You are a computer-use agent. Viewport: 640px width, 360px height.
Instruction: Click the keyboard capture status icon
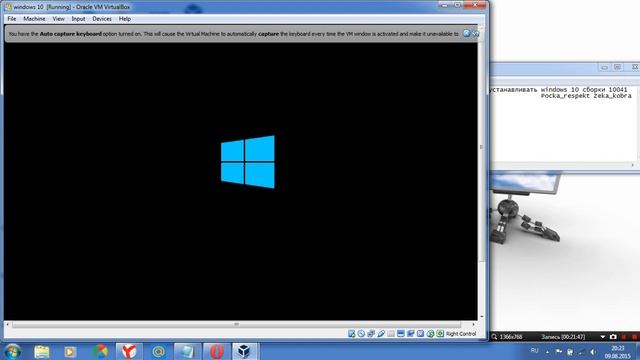click(440, 333)
